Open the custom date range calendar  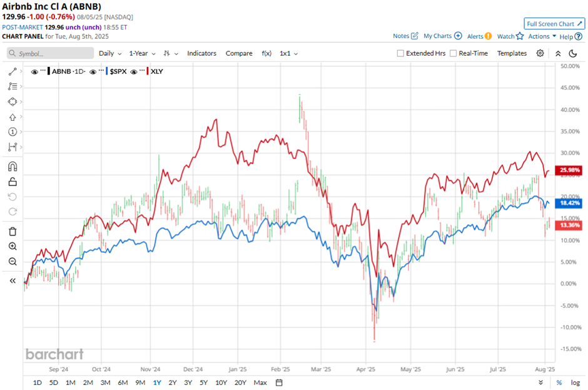279,382
